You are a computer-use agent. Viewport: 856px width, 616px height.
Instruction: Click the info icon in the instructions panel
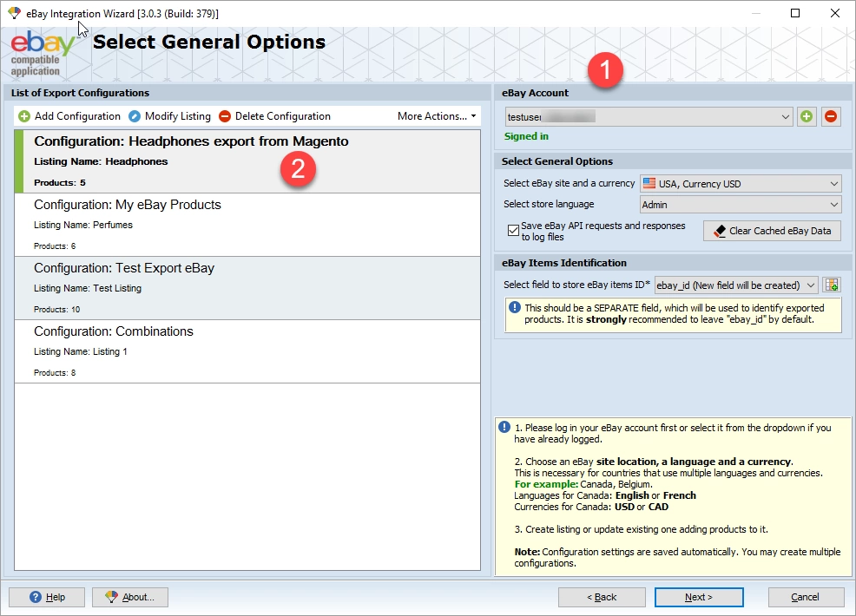(504, 427)
